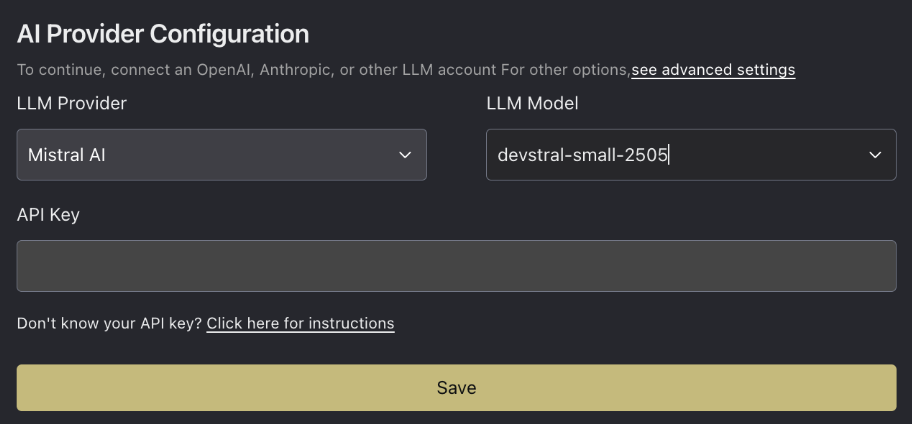Click the AI Provider Configuration heading
This screenshot has height=424, width=912.
point(163,33)
